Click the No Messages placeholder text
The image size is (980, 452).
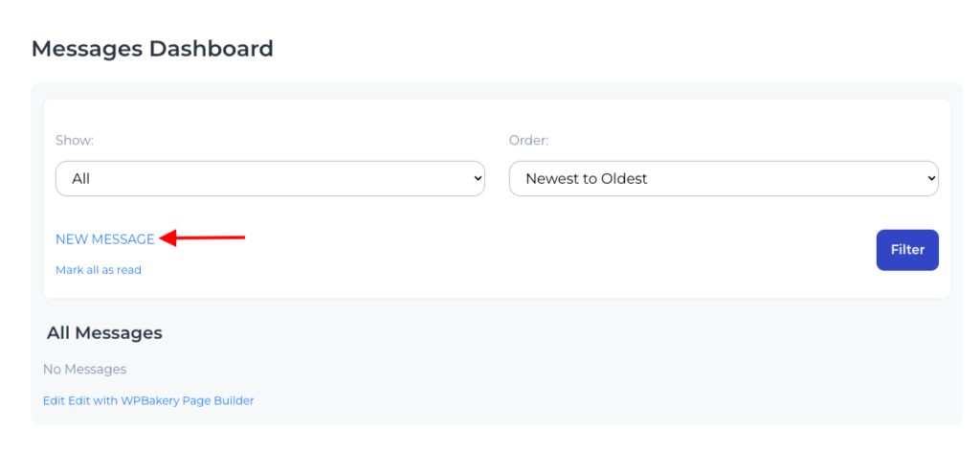(x=84, y=369)
